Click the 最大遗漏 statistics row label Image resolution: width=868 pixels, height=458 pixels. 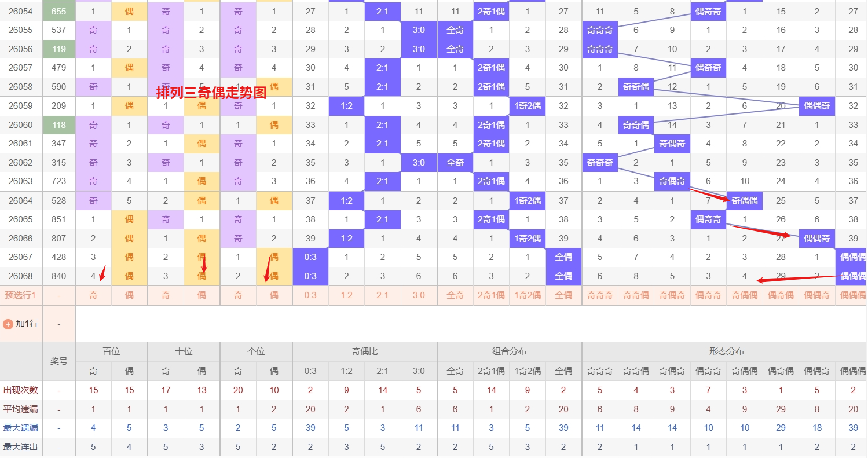click(x=21, y=428)
